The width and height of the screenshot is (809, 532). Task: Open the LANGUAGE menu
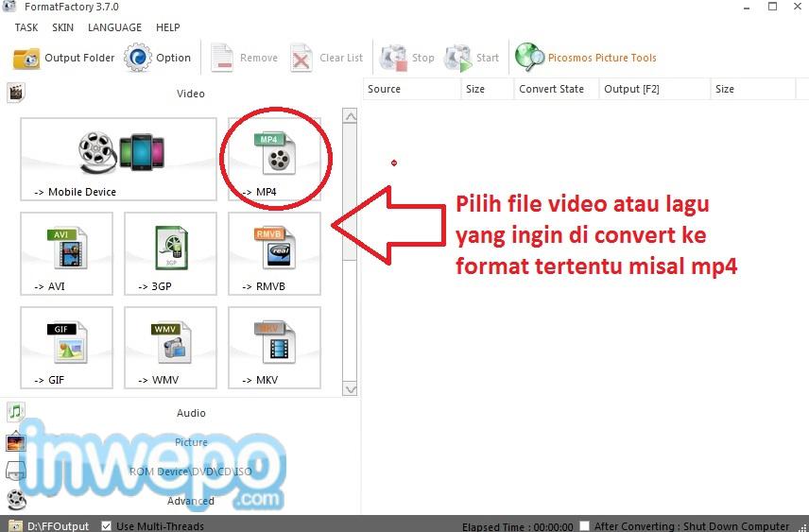114,27
